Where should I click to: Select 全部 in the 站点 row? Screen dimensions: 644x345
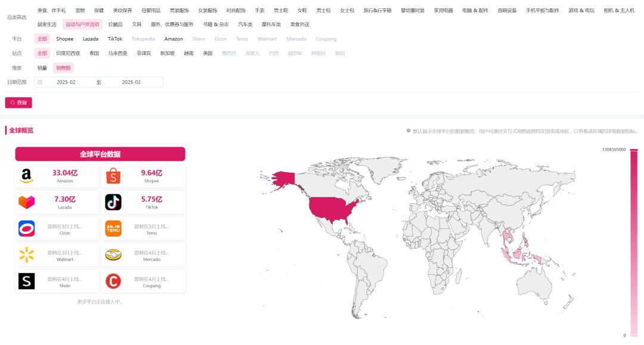point(42,53)
